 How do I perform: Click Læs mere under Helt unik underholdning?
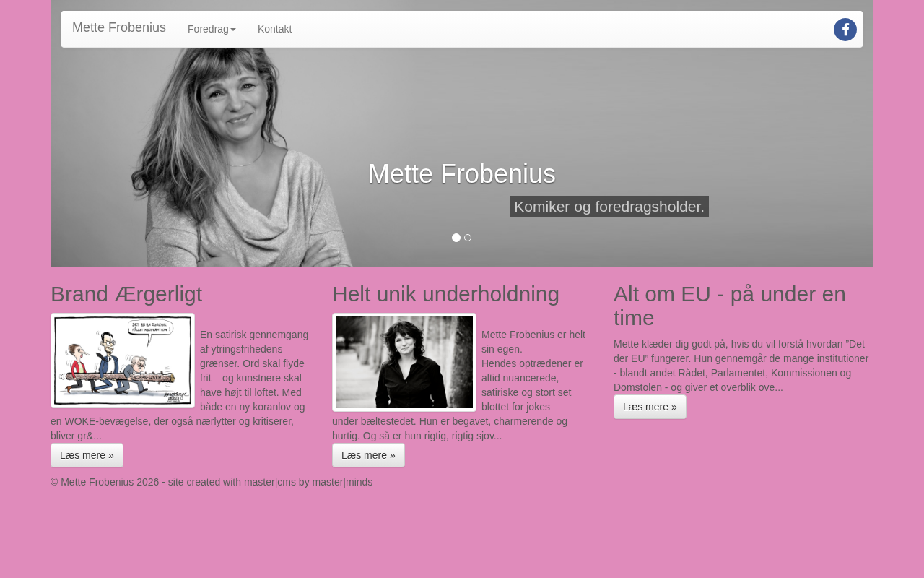tap(368, 455)
